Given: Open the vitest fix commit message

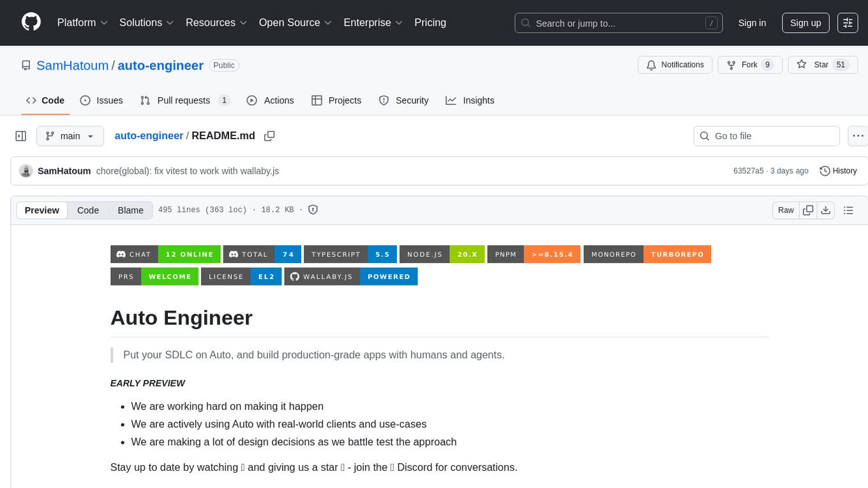Looking at the screenshot, I should pyautogui.click(x=188, y=171).
